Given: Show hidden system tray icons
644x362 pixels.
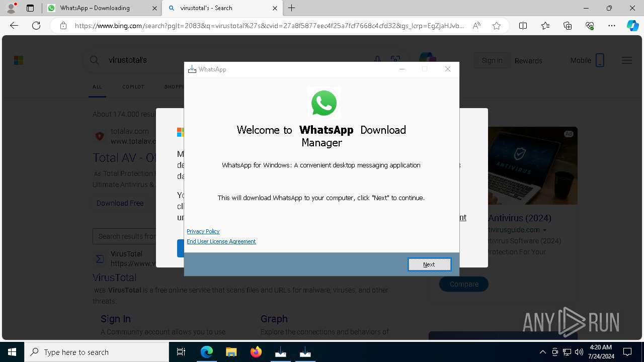Looking at the screenshot, I should click(x=542, y=352).
